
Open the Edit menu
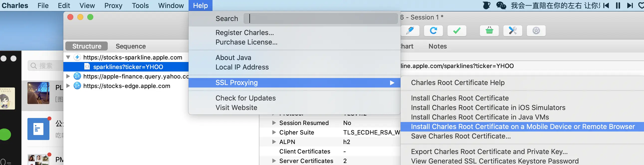(64, 5)
